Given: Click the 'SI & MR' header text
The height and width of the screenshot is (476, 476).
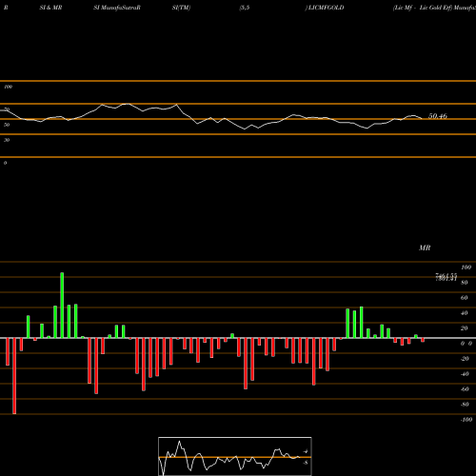Looking at the screenshot, I should pyautogui.click(x=50, y=8).
